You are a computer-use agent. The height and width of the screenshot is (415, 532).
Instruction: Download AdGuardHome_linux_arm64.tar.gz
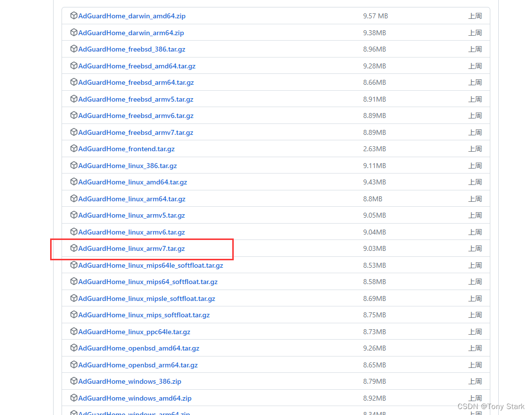point(132,199)
